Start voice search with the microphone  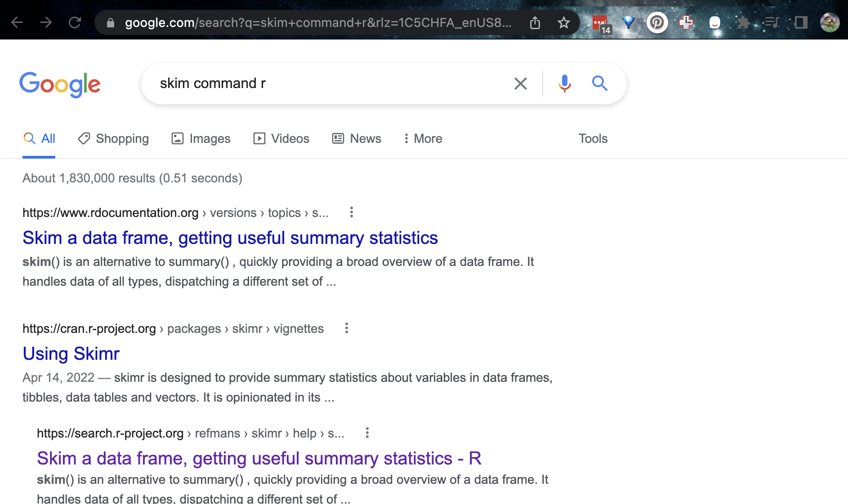click(x=564, y=84)
